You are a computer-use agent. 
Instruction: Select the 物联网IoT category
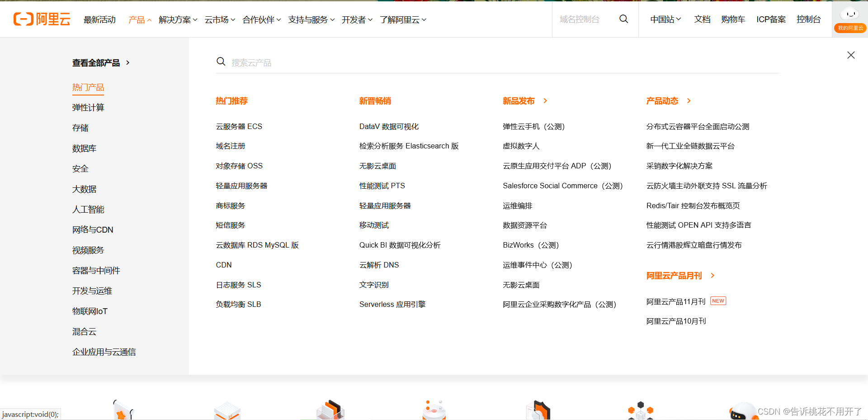[x=90, y=311]
